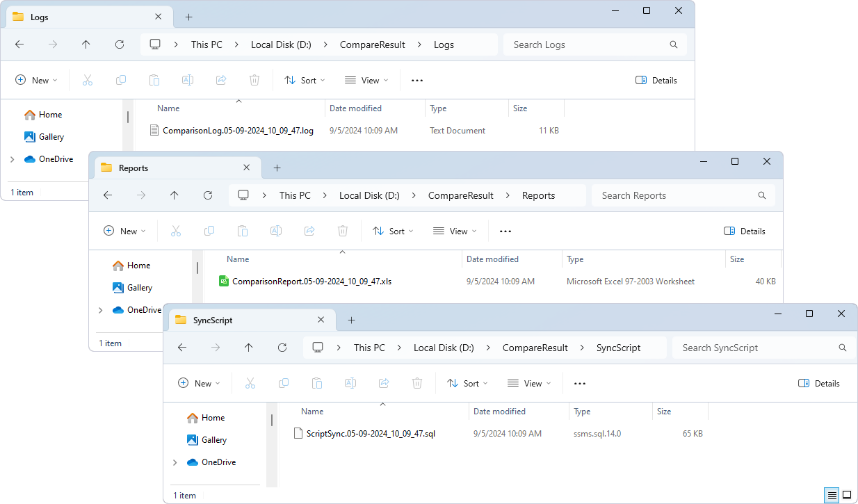Open the View dropdown in Reports window
858x504 pixels.
[455, 231]
